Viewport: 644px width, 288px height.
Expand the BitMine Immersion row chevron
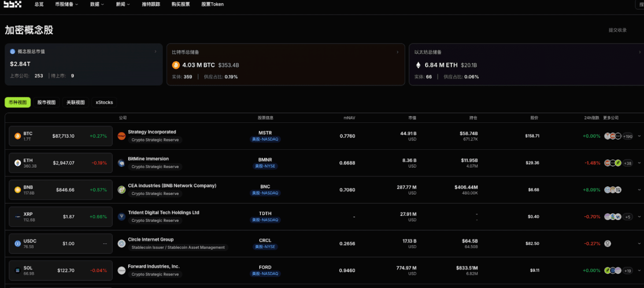click(639, 163)
